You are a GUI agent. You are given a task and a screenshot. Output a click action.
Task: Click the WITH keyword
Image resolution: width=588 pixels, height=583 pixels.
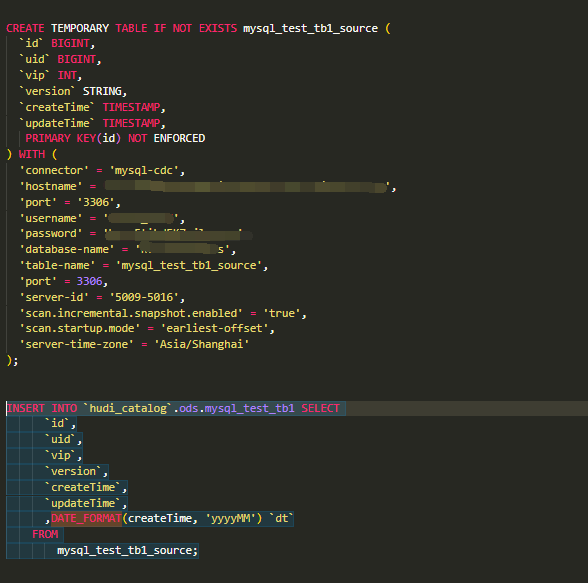tap(32, 154)
